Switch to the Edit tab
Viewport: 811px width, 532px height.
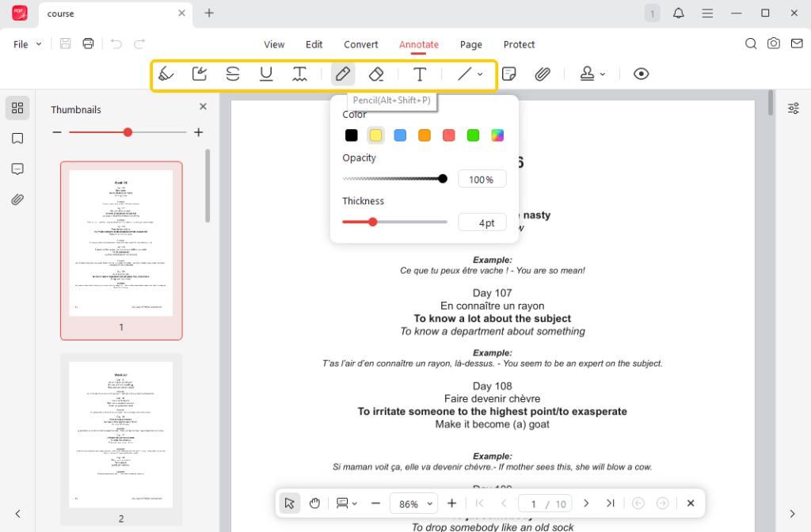tap(314, 44)
